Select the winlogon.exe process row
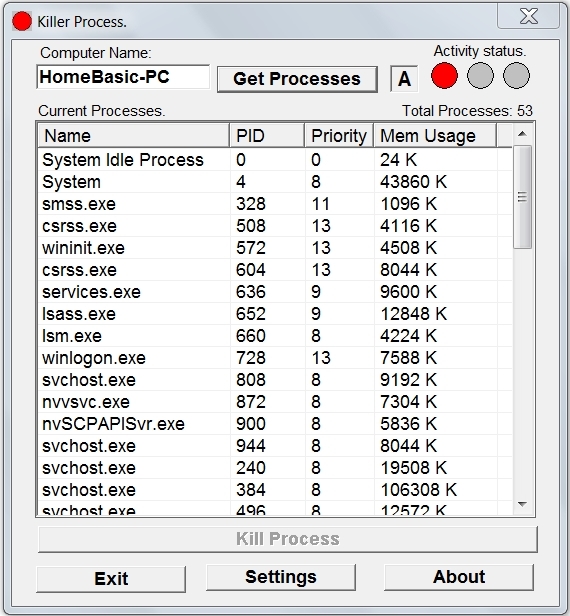Image resolution: width=570 pixels, height=616 pixels. (x=275, y=358)
